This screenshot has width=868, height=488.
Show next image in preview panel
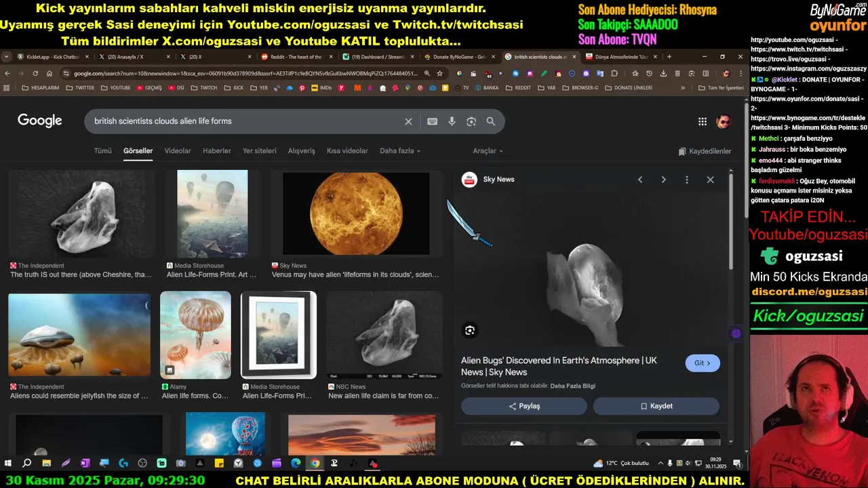[663, 180]
